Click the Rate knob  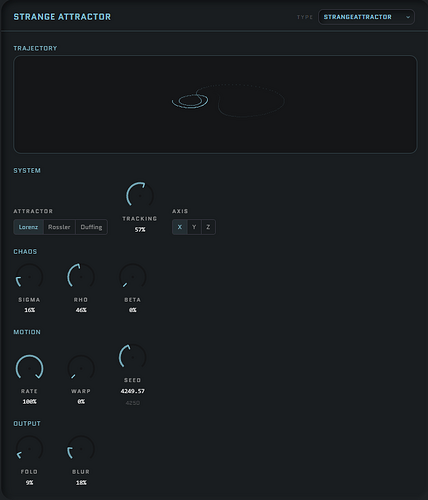[29, 368]
